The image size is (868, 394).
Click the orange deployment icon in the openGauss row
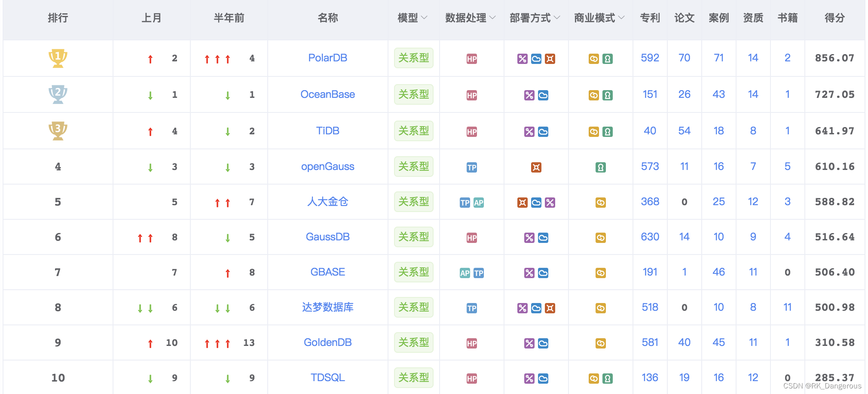click(x=536, y=167)
